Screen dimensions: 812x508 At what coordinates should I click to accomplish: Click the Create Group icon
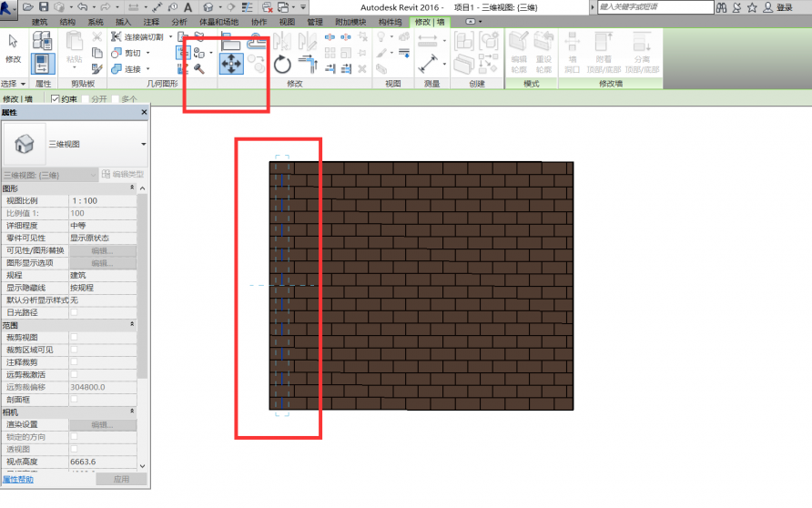(489, 41)
